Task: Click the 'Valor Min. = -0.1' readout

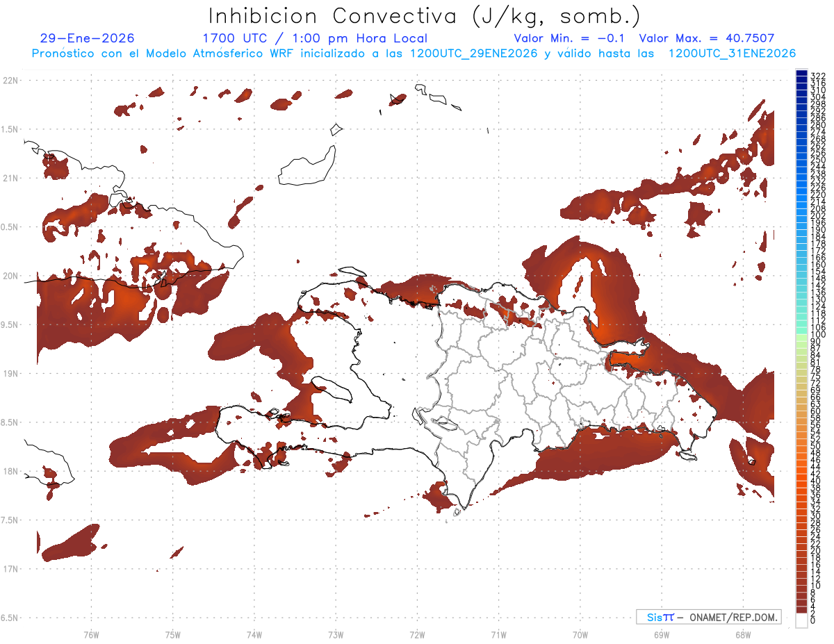Action: coord(570,38)
